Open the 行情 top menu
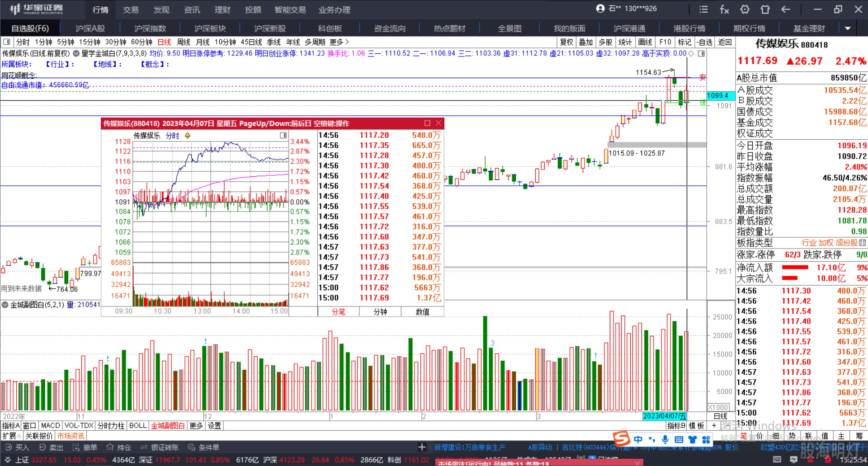 click(100, 9)
